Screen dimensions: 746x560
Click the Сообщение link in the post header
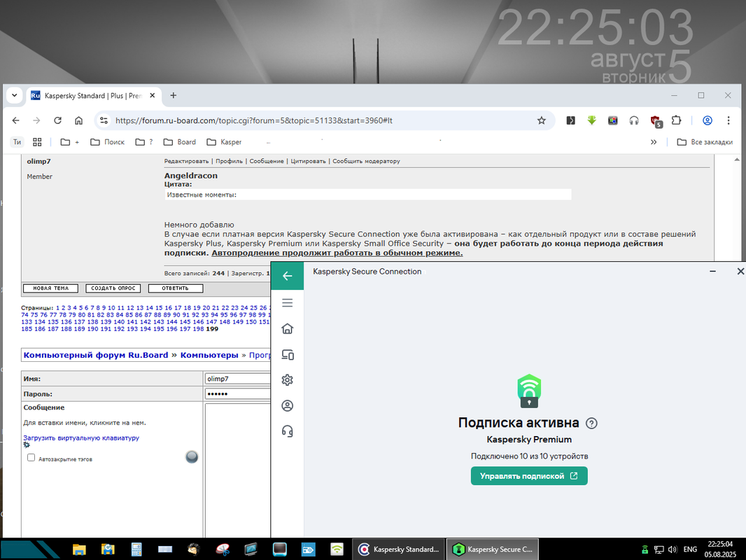(x=267, y=161)
